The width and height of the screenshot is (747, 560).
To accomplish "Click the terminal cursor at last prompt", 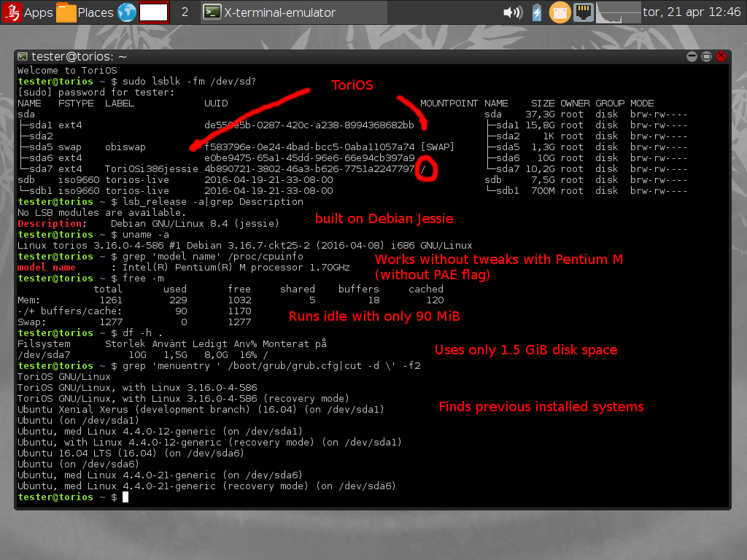I will tap(125, 497).
